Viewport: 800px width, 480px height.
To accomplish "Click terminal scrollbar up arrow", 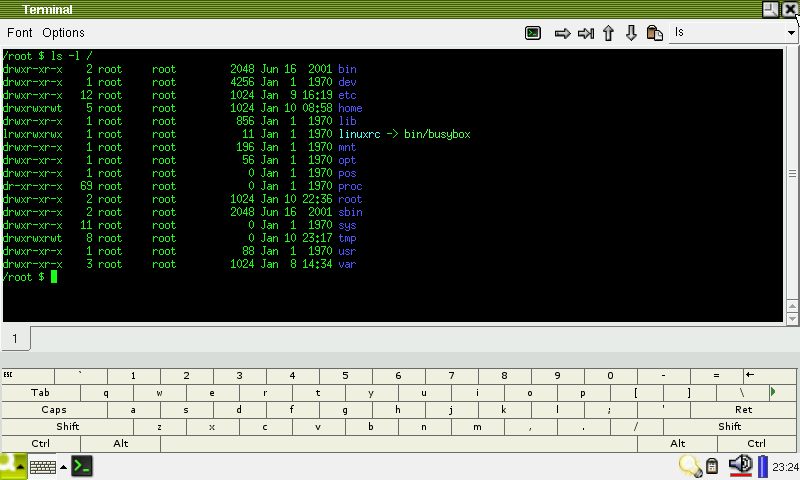I will (x=792, y=306).
